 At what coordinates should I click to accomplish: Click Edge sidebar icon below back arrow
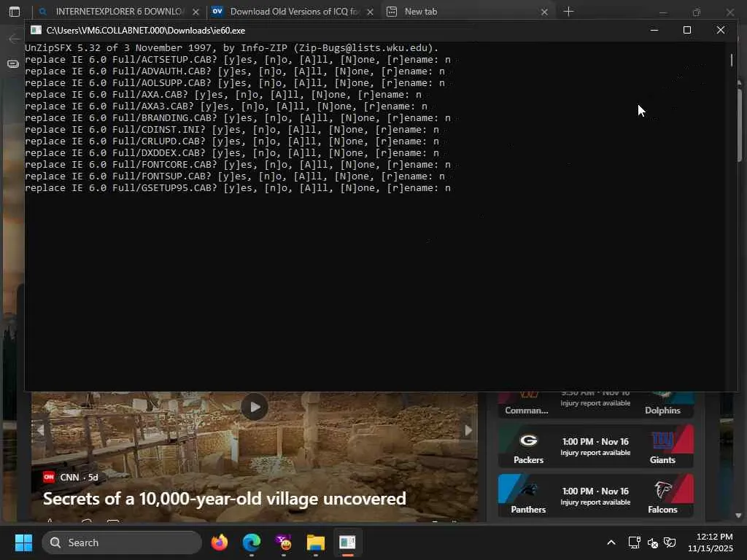click(13, 64)
